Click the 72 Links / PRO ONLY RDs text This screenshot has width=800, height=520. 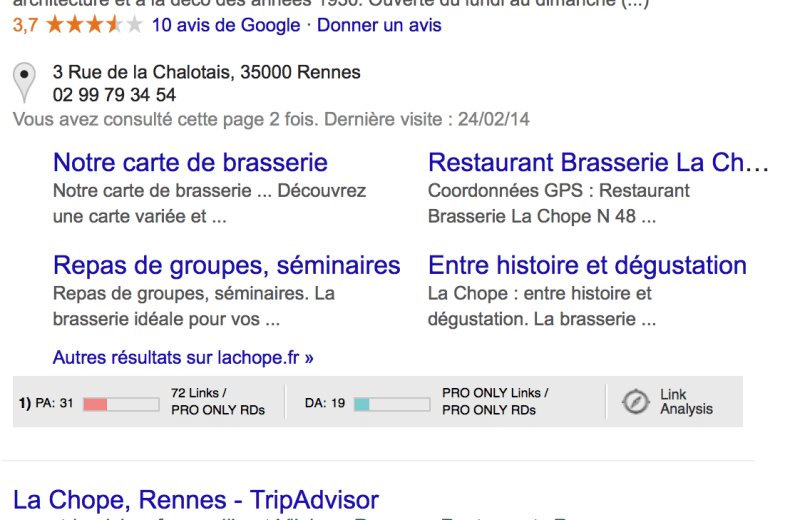tap(218, 402)
